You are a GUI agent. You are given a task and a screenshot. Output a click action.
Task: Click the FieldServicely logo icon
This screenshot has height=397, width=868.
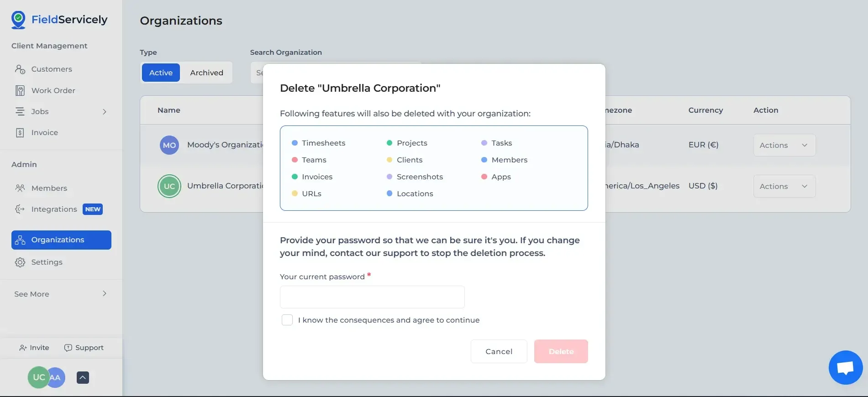click(x=18, y=20)
